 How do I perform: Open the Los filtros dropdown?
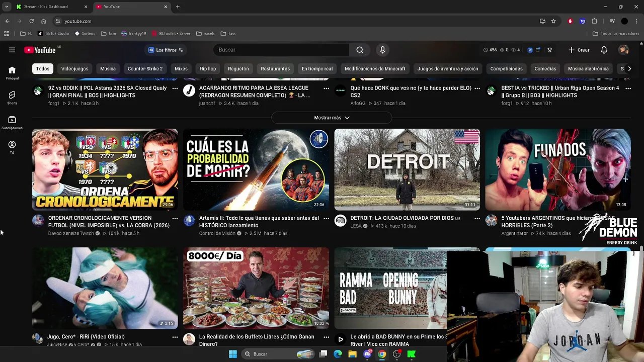pos(166,50)
